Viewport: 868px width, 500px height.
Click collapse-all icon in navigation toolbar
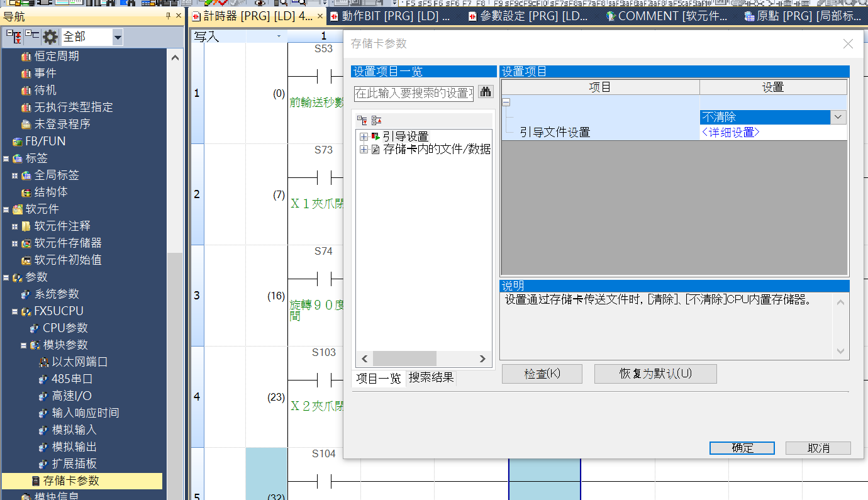coord(31,37)
